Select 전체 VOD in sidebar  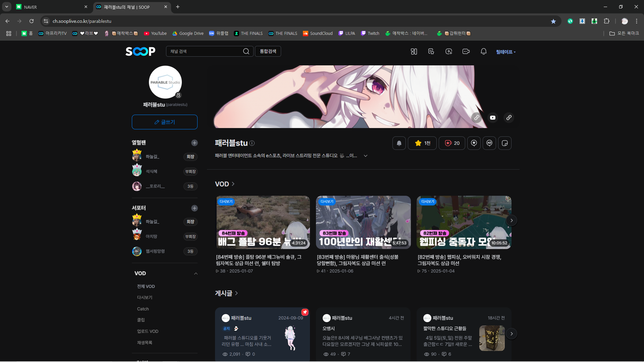point(146,286)
